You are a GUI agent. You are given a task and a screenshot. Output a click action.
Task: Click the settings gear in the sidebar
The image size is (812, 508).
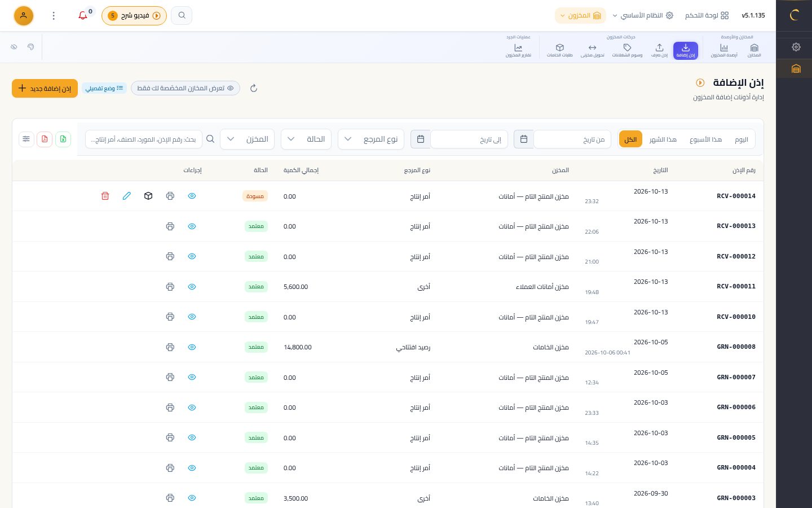[796, 47]
